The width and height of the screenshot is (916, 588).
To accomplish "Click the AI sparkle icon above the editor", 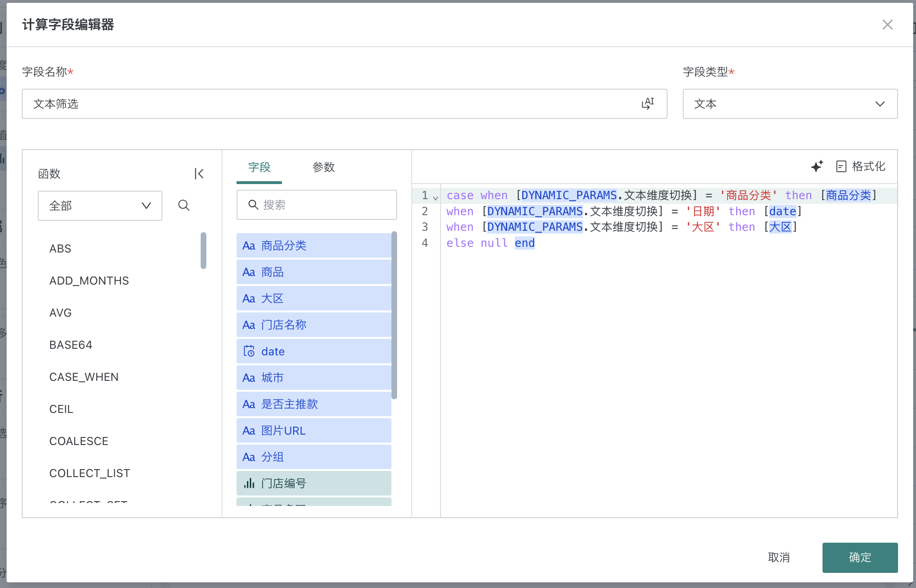I will pyautogui.click(x=817, y=166).
